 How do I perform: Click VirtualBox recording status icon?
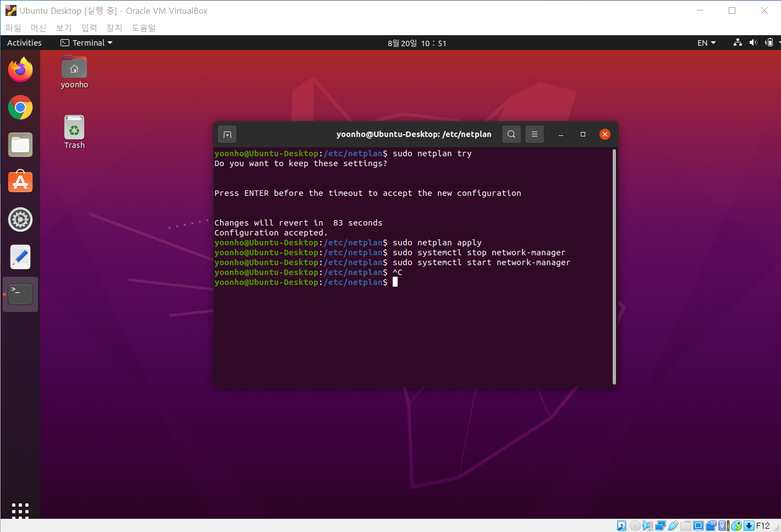click(x=711, y=525)
